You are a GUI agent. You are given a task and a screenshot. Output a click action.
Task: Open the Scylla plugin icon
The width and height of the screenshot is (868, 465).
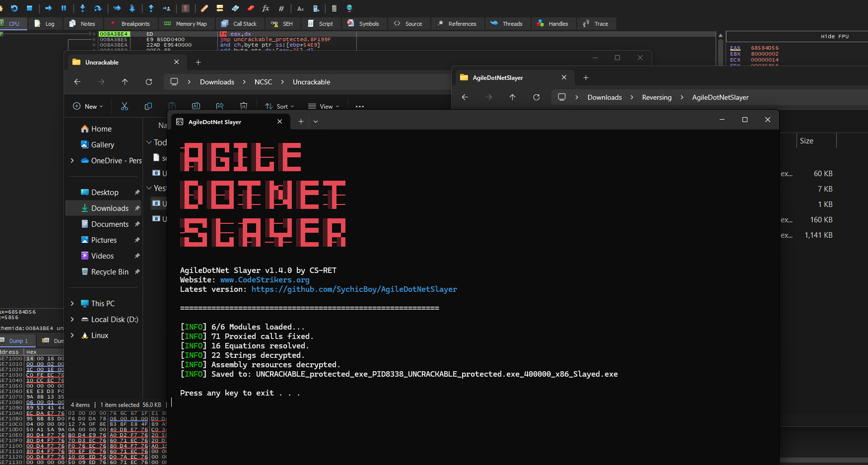[186, 8]
